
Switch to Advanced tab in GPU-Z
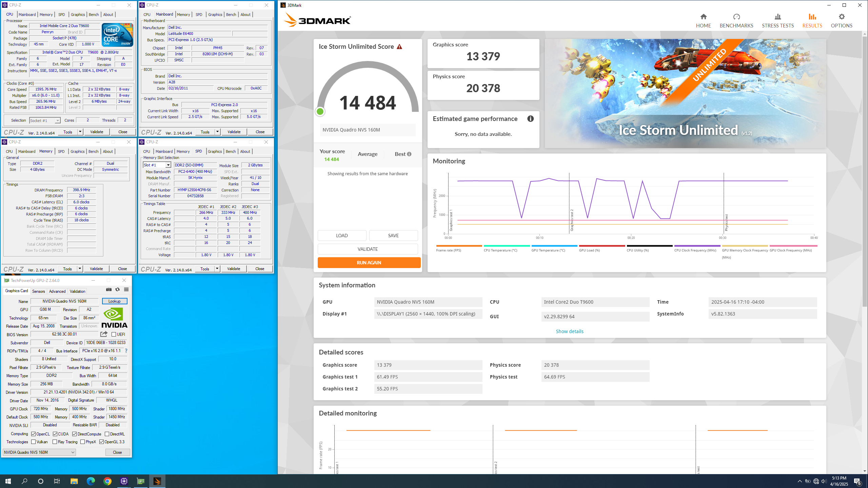(x=57, y=291)
